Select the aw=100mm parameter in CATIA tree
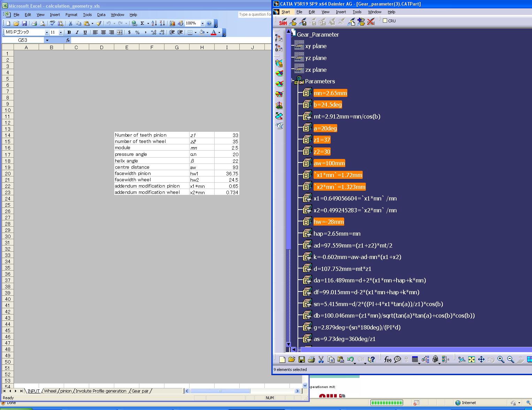This screenshot has width=532, height=410. [x=329, y=163]
